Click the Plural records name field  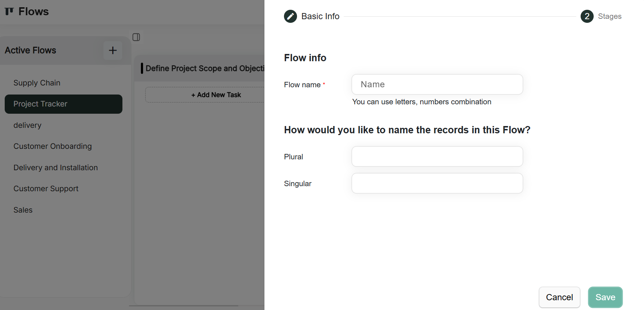(437, 156)
